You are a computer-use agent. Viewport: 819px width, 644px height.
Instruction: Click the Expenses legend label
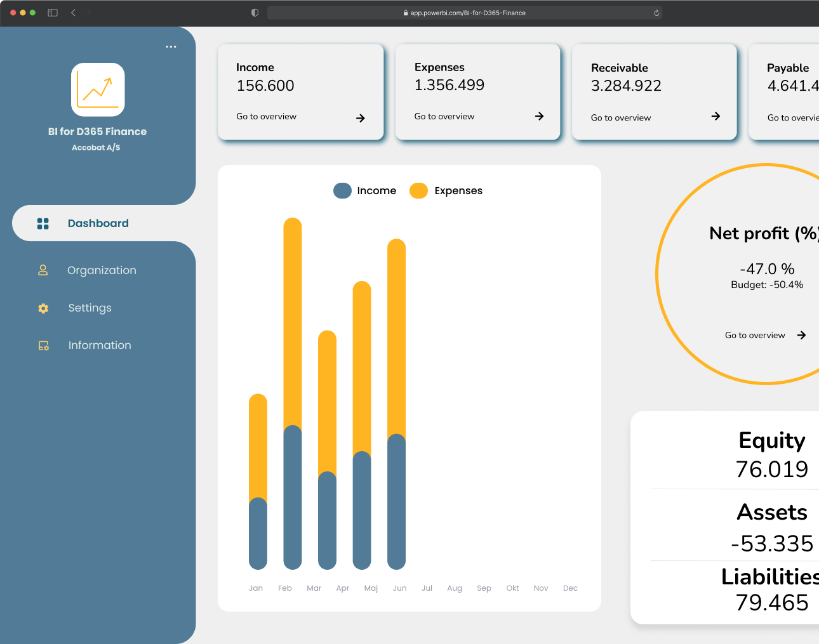(x=458, y=190)
